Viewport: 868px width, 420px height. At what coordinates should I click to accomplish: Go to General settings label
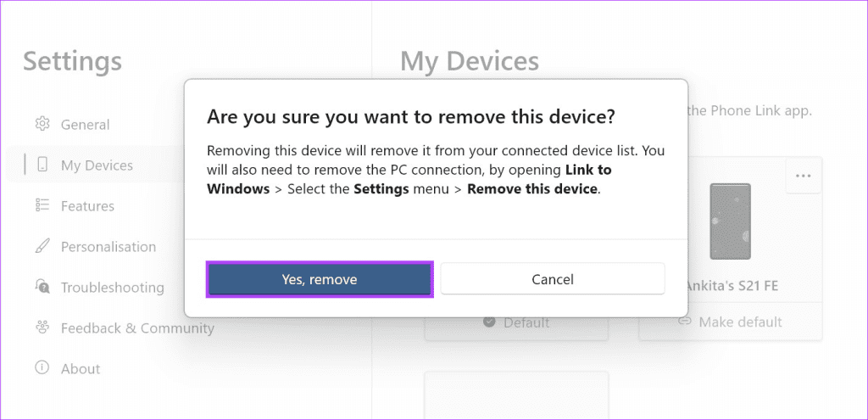pyautogui.click(x=86, y=124)
